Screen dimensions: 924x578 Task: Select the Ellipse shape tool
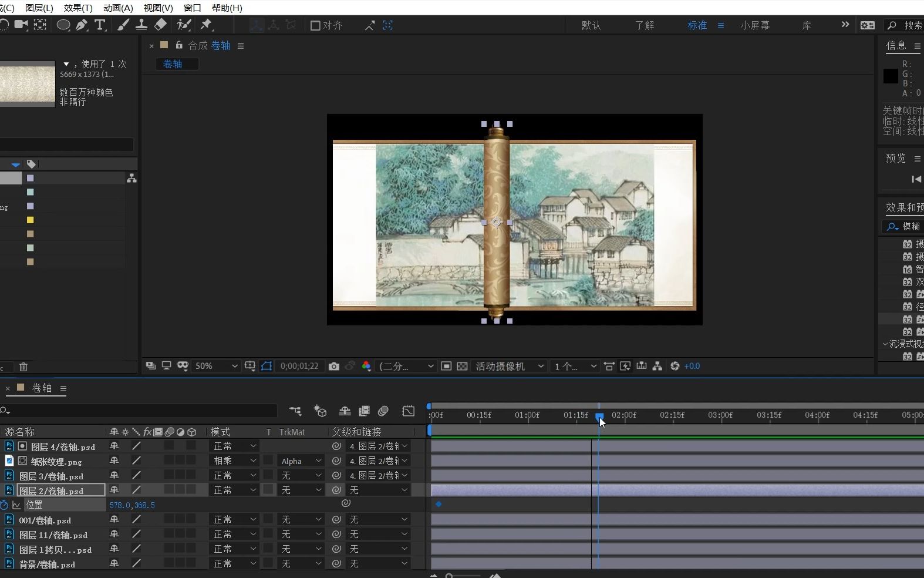pyautogui.click(x=63, y=25)
